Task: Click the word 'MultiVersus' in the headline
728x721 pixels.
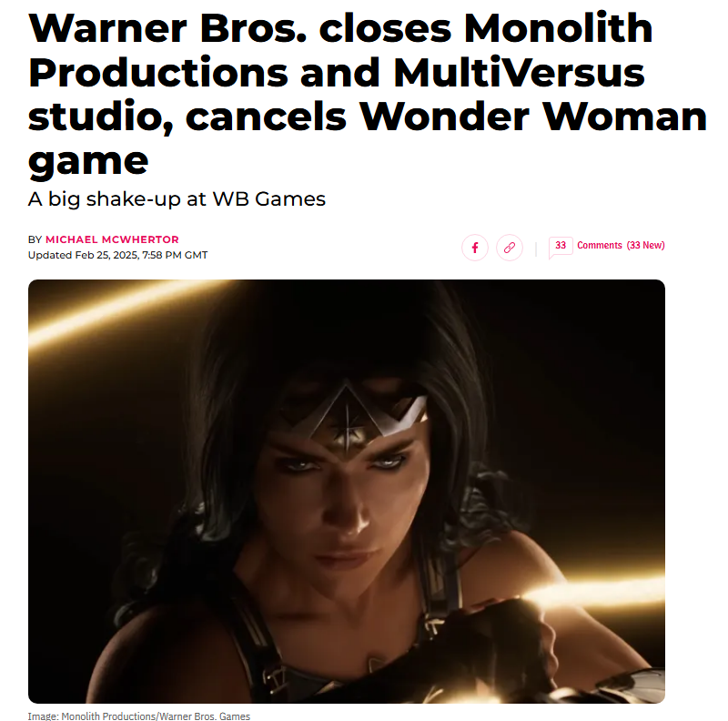Action: (519, 73)
